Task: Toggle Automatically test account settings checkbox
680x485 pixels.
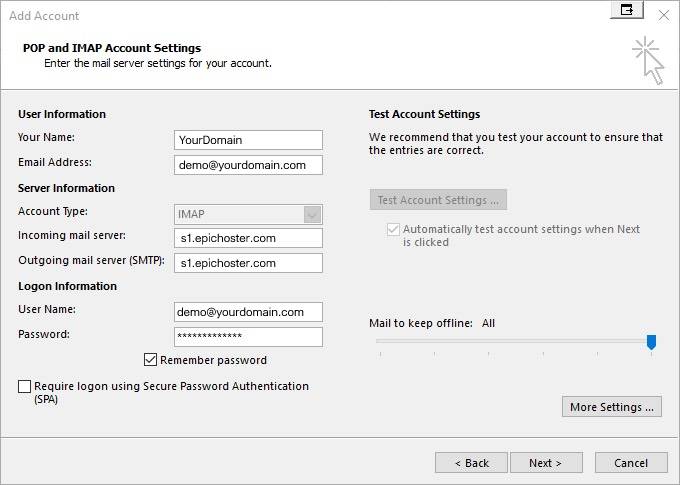Action: pos(393,229)
